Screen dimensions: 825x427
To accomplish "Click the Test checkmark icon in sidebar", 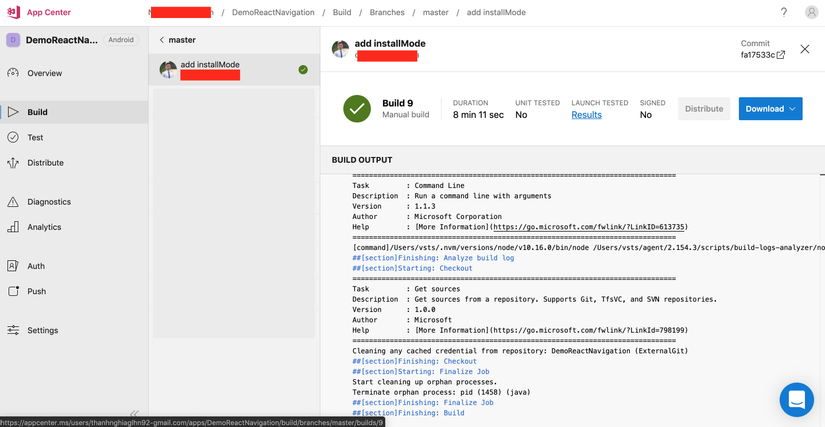I will pyautogui.click(x=13, y=137).
